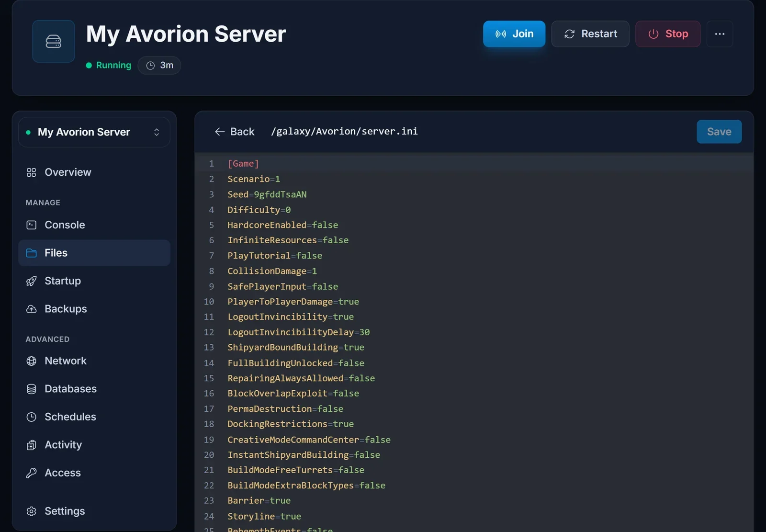The width and height of the screenshot is (766, 532).
Task: Click the LogoutInvincibility=true line
Action: tap(291, 317)
